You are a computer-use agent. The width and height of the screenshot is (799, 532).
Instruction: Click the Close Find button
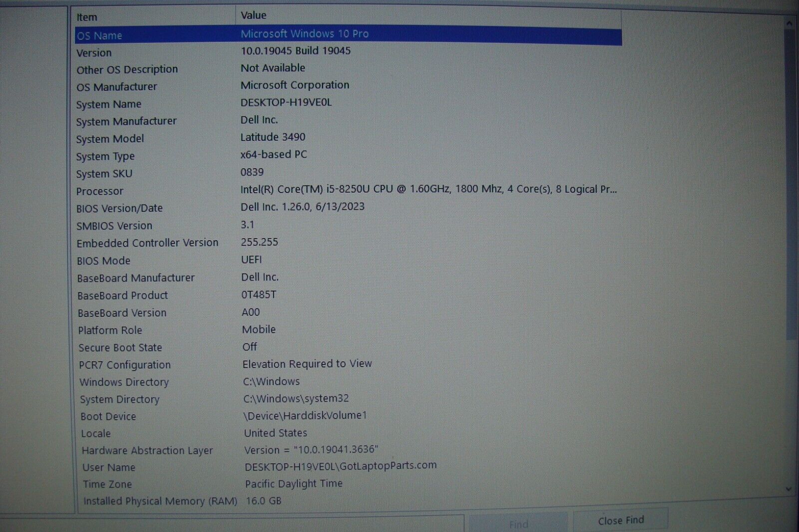[x=621, y=521]
